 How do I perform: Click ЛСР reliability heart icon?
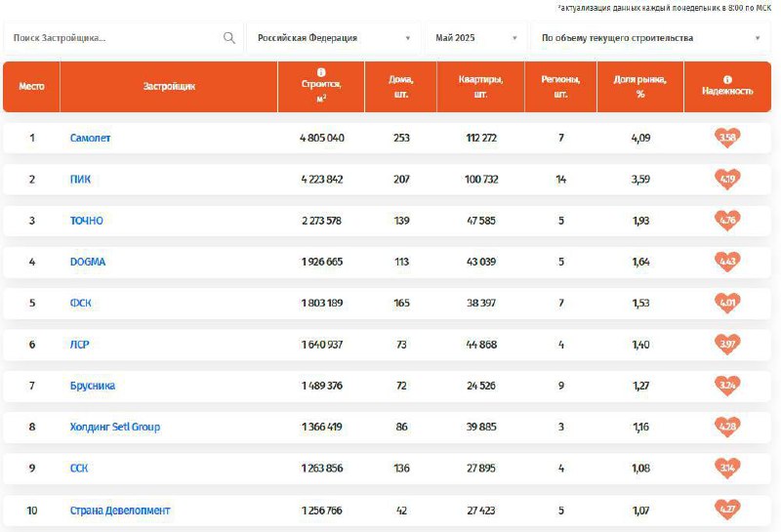click(727, 345)
